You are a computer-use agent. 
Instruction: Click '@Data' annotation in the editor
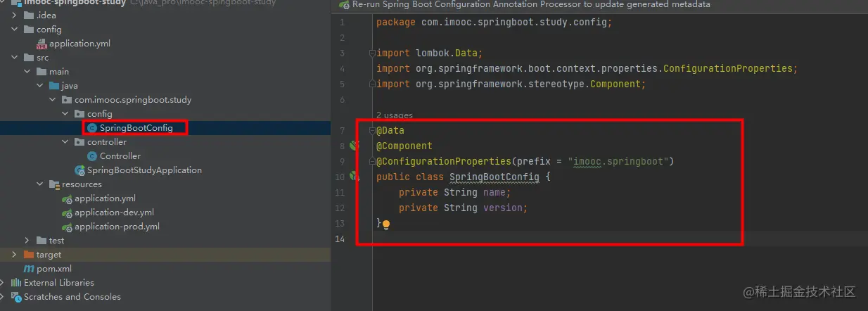(390, 131)
